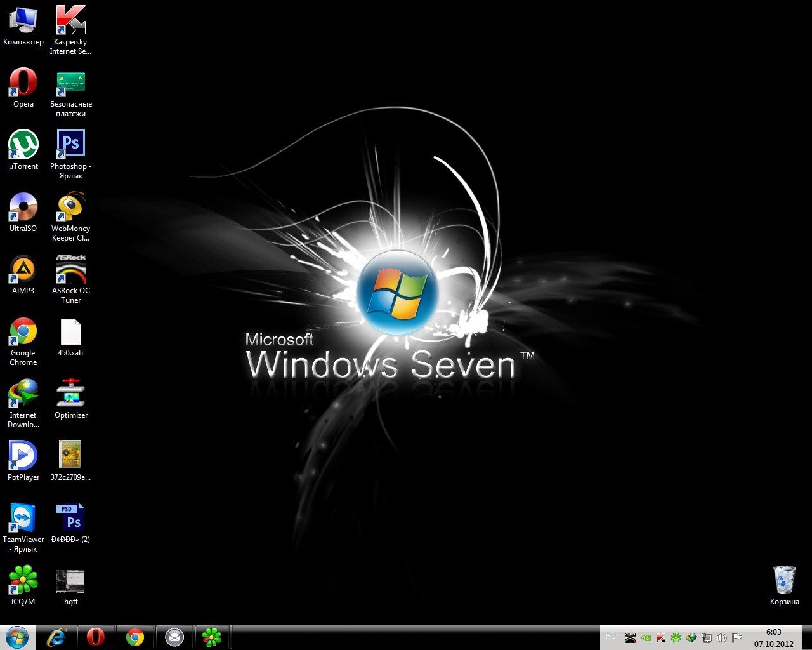Open Internet Download Manager tray icon
This screenshot has width=812, height=650.
point(691,637)
